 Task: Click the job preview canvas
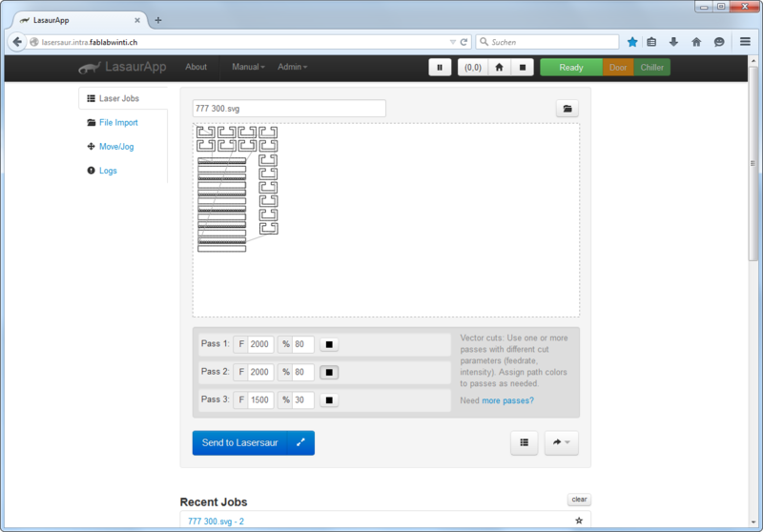point(386,220)
